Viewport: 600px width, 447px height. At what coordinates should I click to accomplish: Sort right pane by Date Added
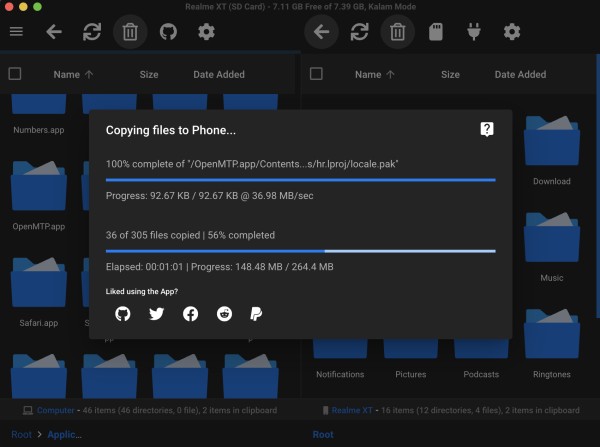pos(520,74)
